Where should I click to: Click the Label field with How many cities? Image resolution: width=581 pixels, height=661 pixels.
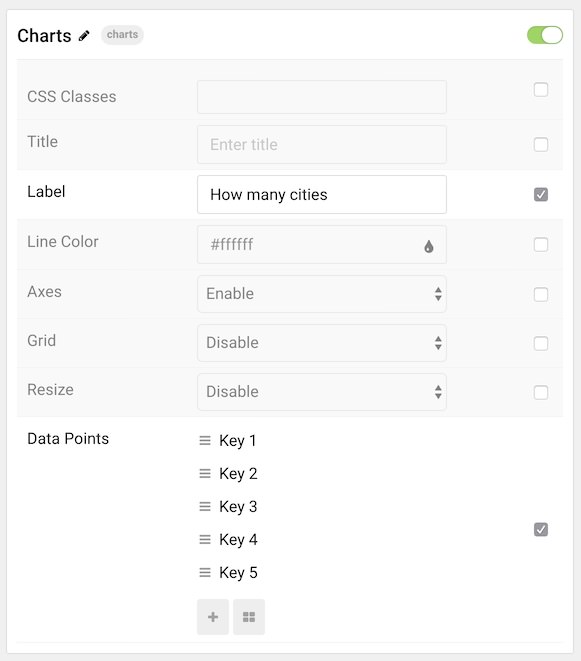(x=322, y=194)
